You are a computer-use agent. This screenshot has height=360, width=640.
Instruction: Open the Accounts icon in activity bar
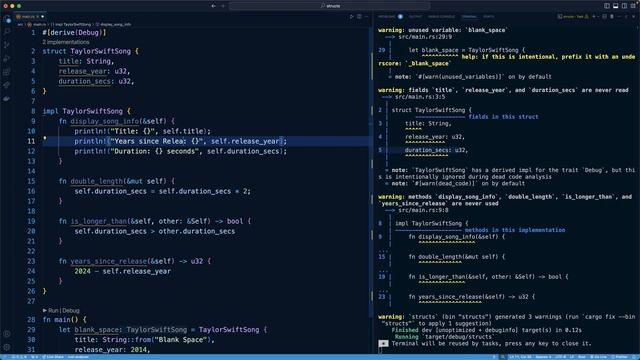(x=7, y=333)
